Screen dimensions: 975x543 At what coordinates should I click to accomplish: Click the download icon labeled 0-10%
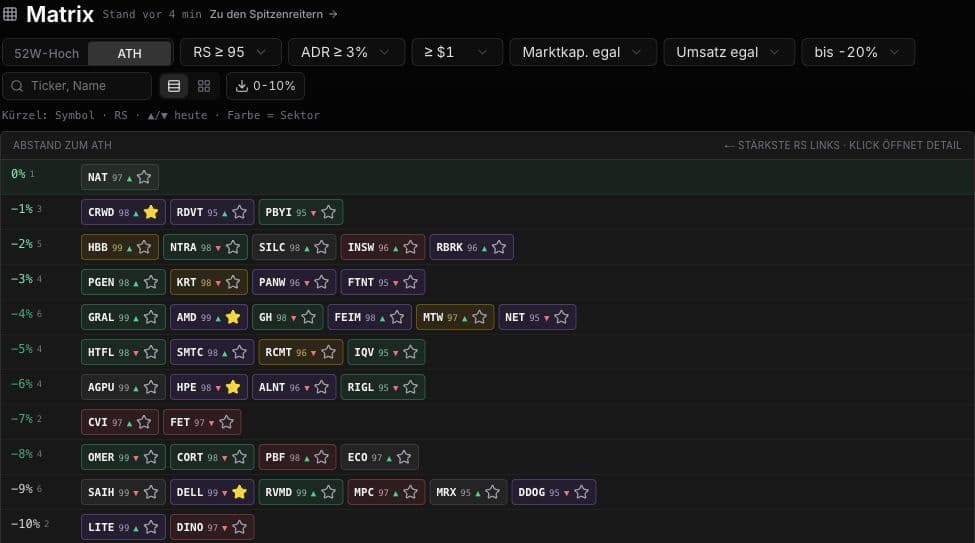click(x=242, y=86)
